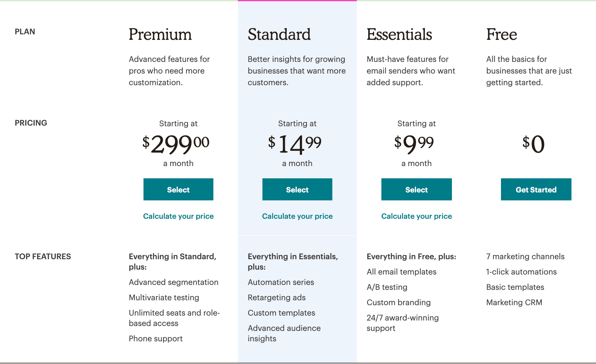Image resolution: width=596 pixels, height=364 pixels.
Task: Click the Phone support feature text
Action: click(x=155, y=339)
